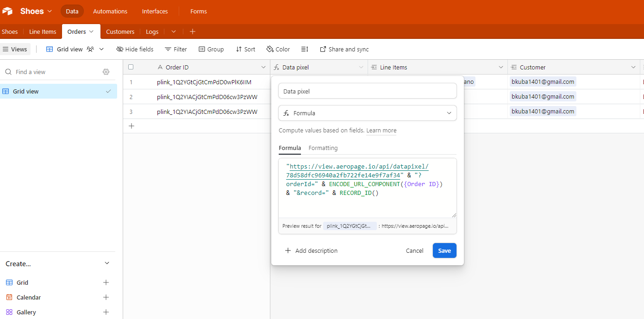Switch to the Formatting tab

323,148
